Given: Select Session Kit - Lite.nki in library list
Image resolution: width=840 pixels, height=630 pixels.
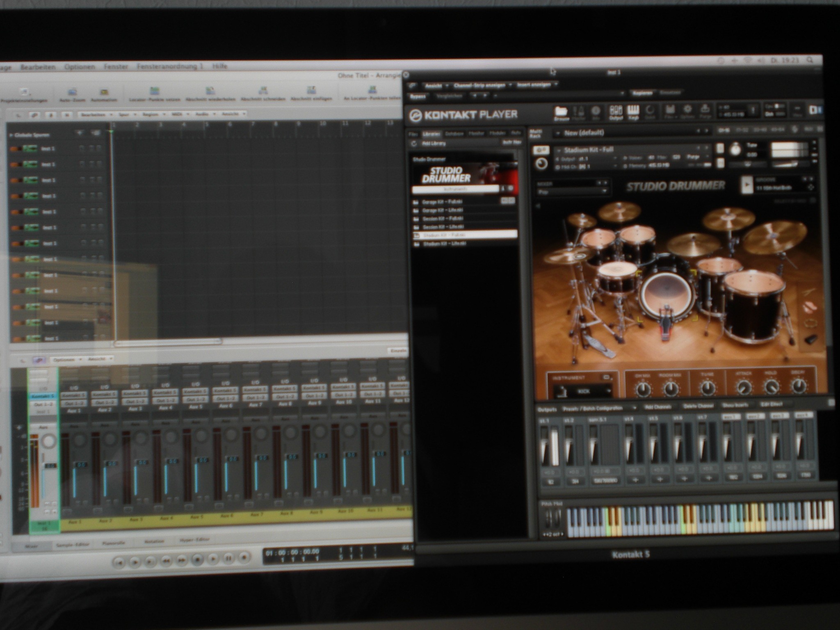Looking at the screenshot, I should pyautogui.click(x=443, y=226).
